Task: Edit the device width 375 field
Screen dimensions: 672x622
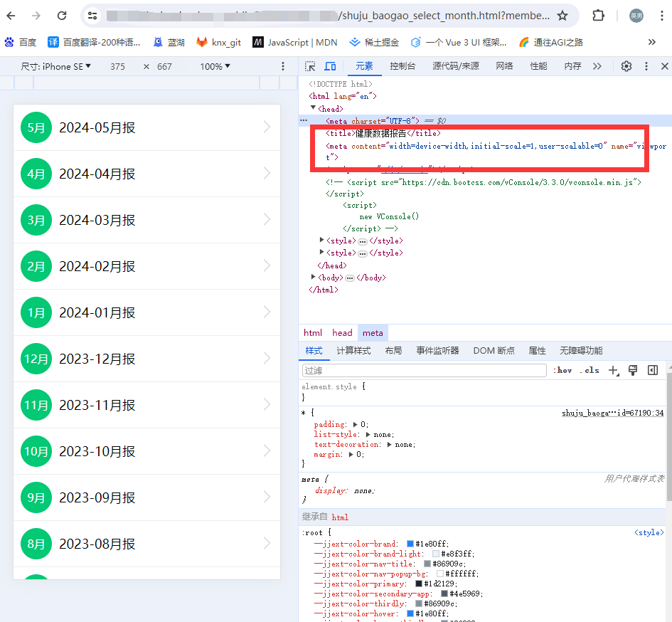Action: (117, 66)
